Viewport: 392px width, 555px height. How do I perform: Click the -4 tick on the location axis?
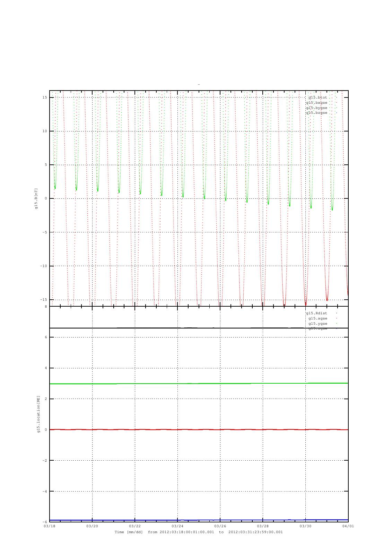click(x=45, y=492)
